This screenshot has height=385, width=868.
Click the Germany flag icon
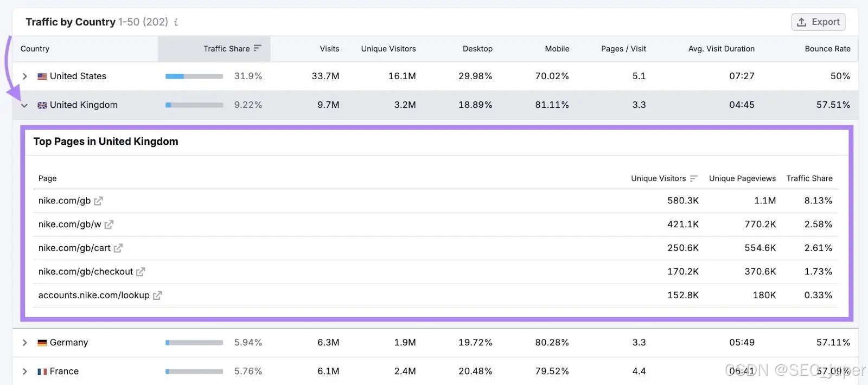coord(42,343)
